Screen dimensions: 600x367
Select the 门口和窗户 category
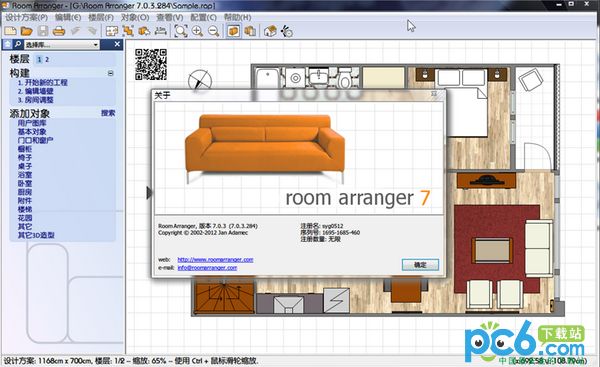35,140
